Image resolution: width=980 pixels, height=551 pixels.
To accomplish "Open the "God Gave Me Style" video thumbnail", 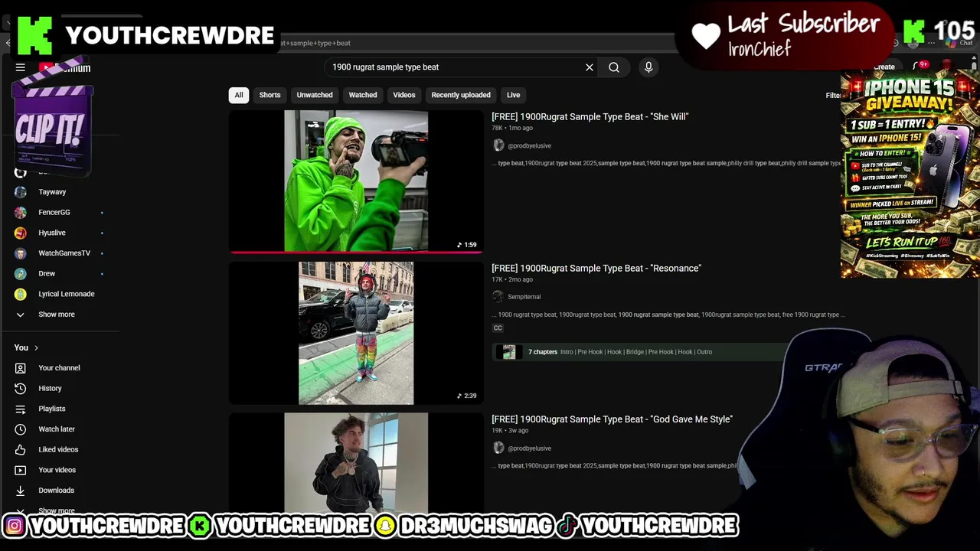I will click(x=356, y=462).
